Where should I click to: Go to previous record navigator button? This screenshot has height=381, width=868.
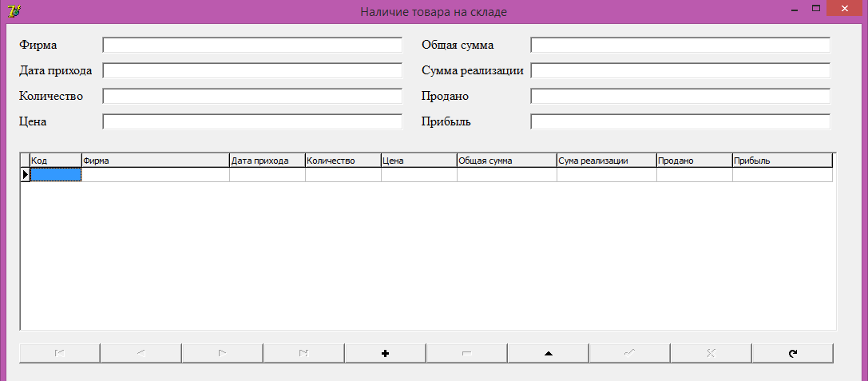click(141, 353)
